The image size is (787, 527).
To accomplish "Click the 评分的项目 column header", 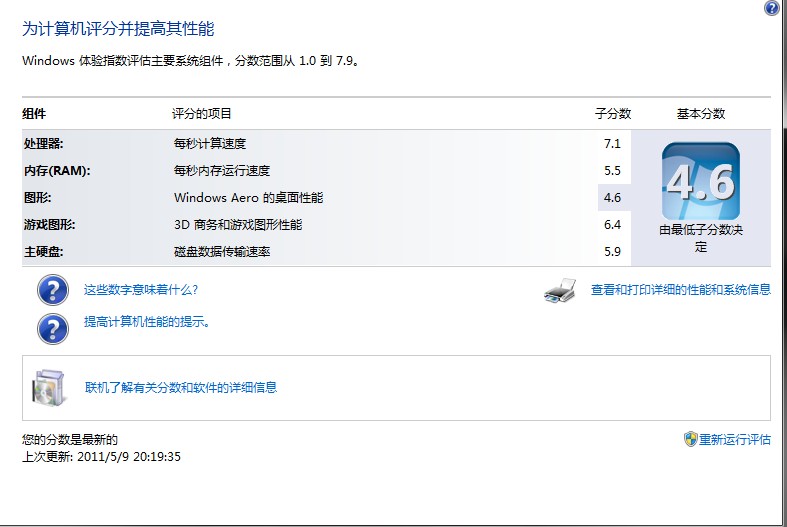I will click(x=201, y=114).
